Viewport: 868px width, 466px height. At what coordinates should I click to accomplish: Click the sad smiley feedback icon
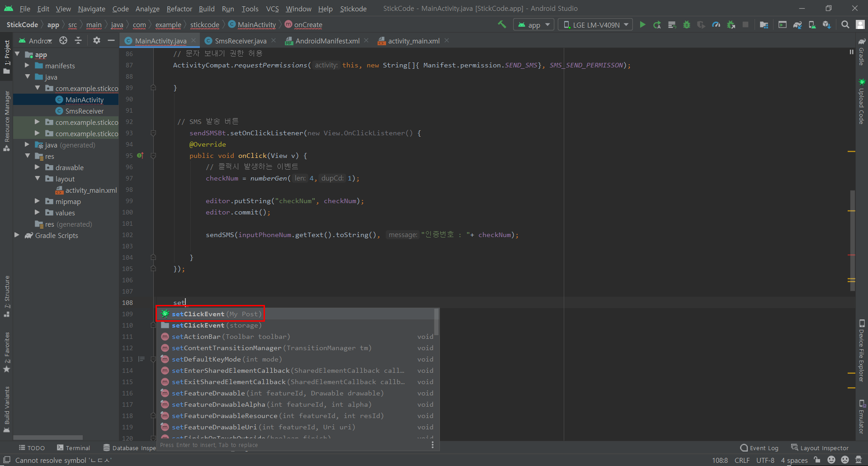(x=845, y=460)
